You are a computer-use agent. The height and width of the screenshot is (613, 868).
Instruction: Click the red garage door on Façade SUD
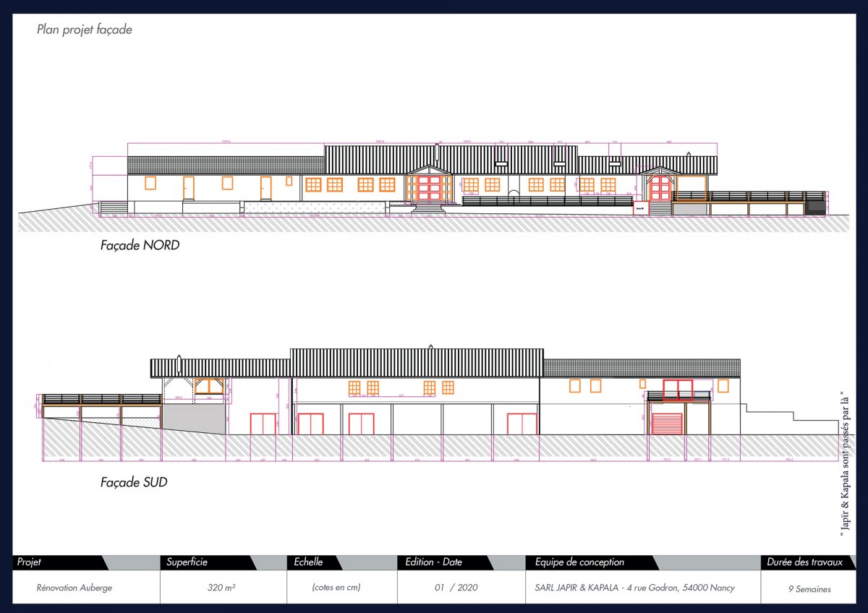click(668, 424)
